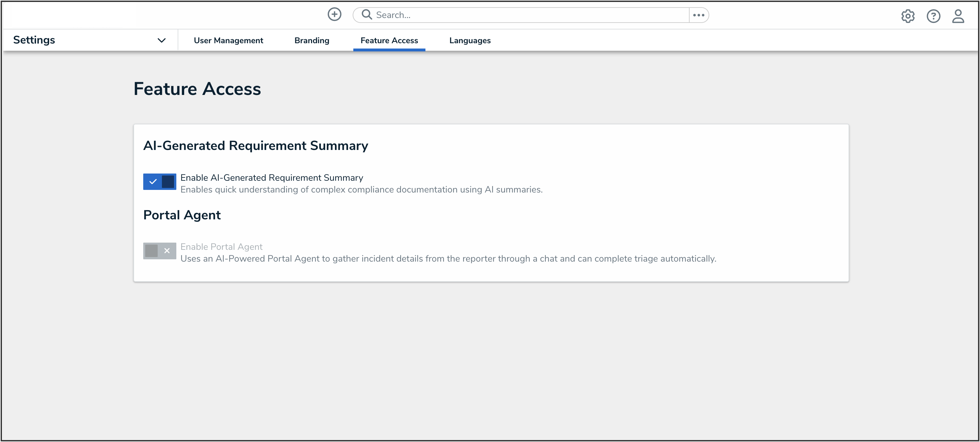Click inside the Search input field
This screenshot has width=980, height=442.
495,14
